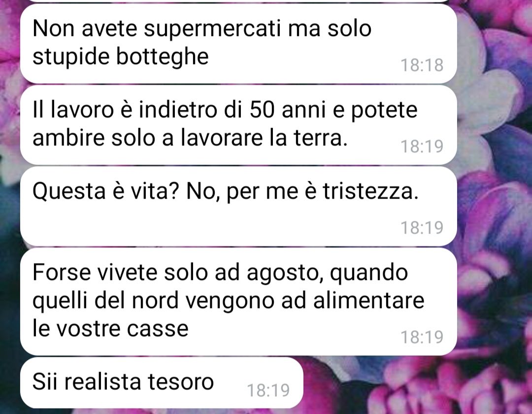This screenshot has height=414, width=532.
Task: Select the 'Il lavoro è indietro' message bubble
Action: 238,125
